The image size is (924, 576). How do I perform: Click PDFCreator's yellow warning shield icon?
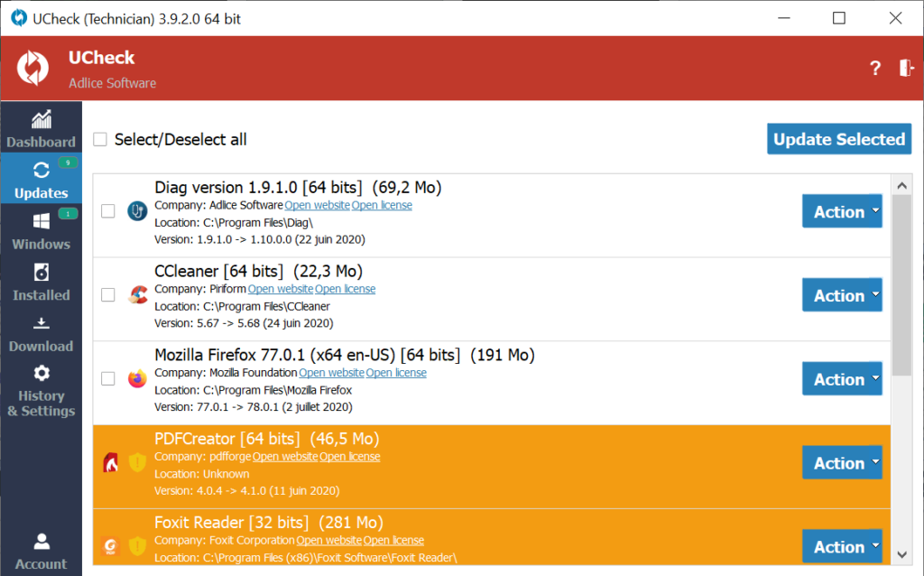137,463
